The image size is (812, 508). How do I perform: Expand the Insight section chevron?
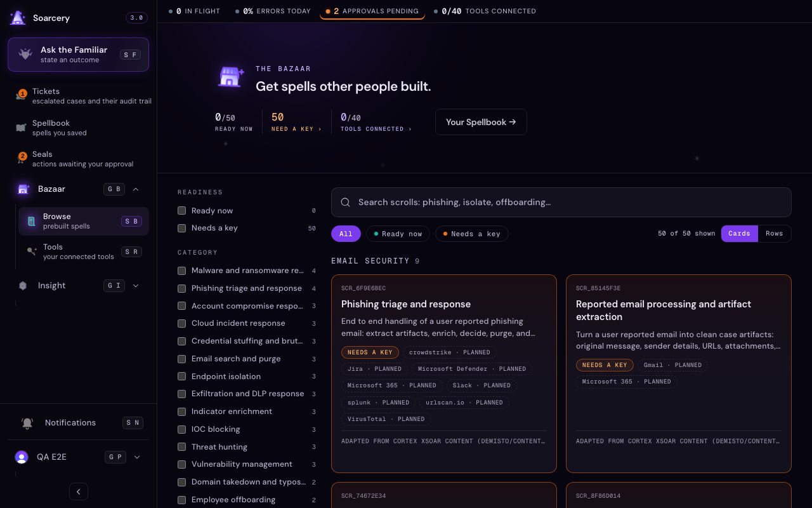click(136, 286)
